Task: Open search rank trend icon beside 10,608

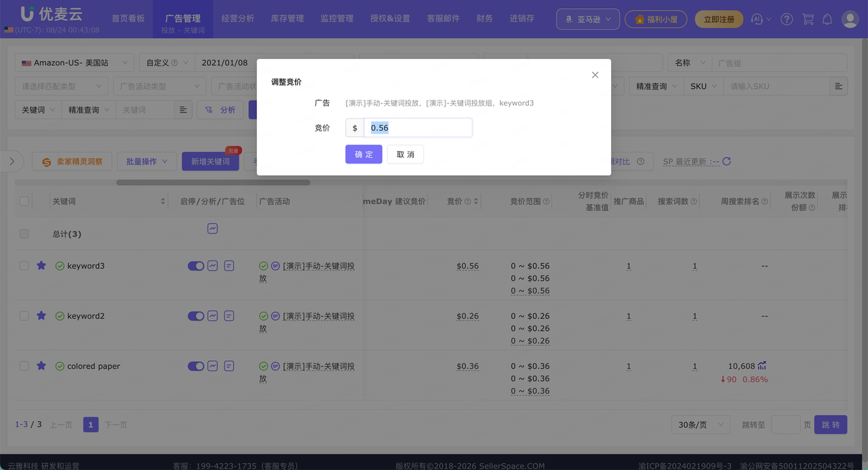Action: (x=762, y=366)
